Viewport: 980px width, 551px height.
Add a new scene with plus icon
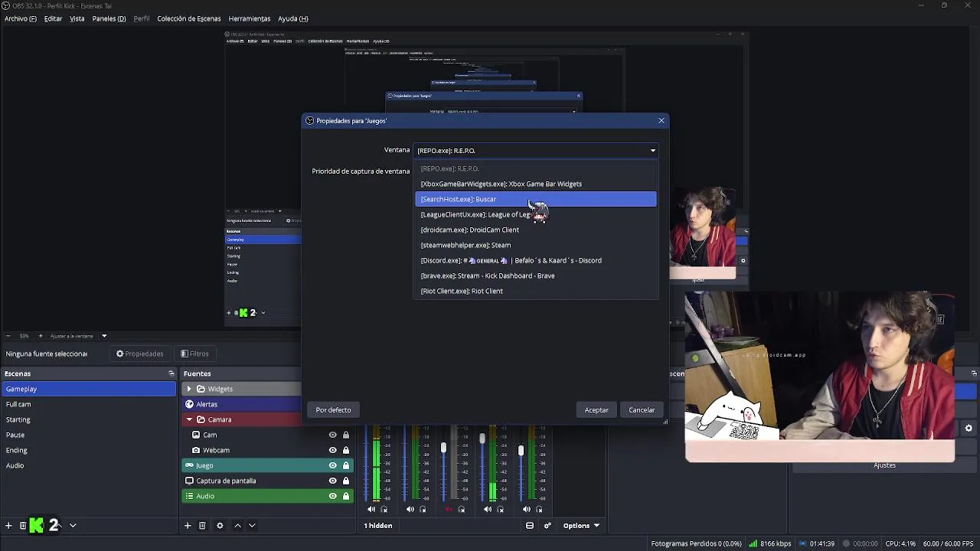(8, 526)
